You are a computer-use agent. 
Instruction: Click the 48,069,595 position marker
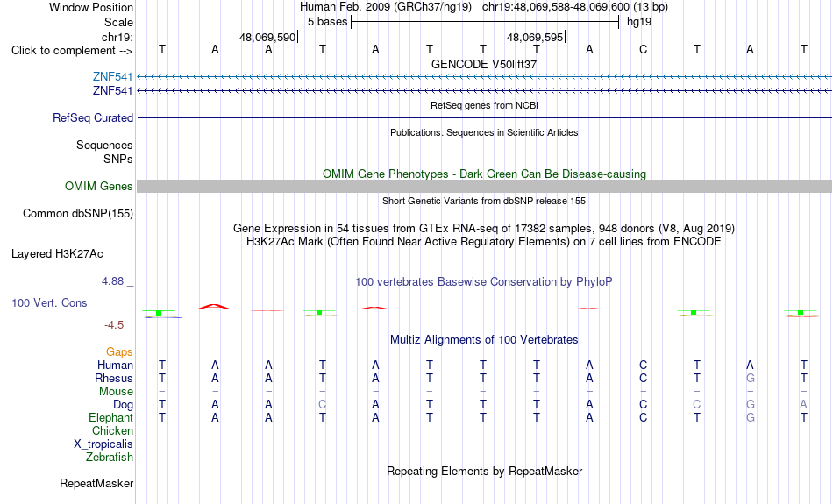535,37
